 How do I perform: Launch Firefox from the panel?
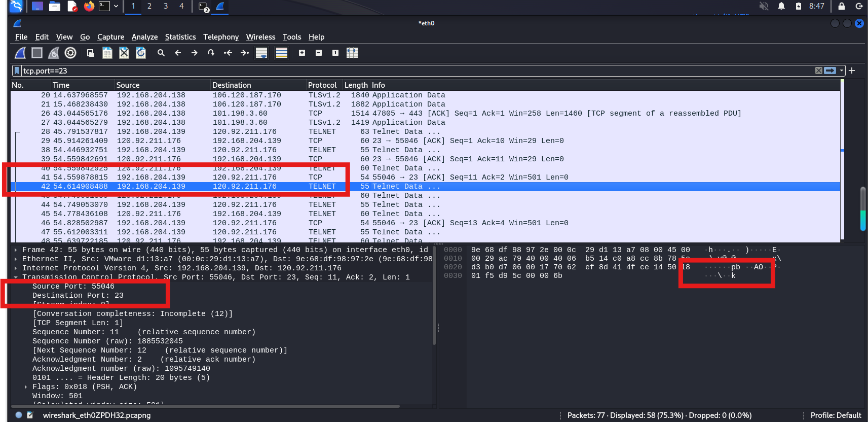click(89, 6)
